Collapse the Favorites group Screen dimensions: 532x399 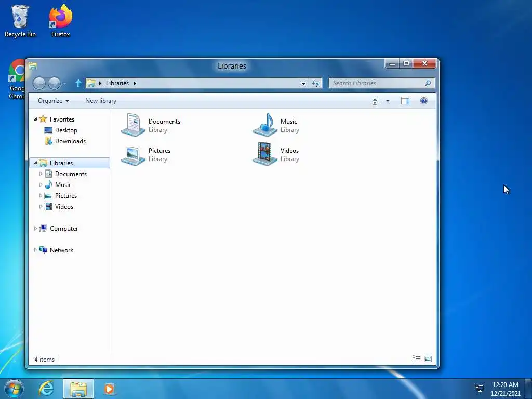tap(35, 119)
